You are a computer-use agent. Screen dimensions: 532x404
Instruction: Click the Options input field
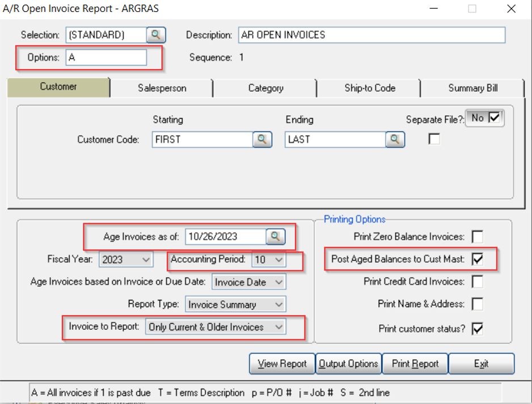(106, 57)
